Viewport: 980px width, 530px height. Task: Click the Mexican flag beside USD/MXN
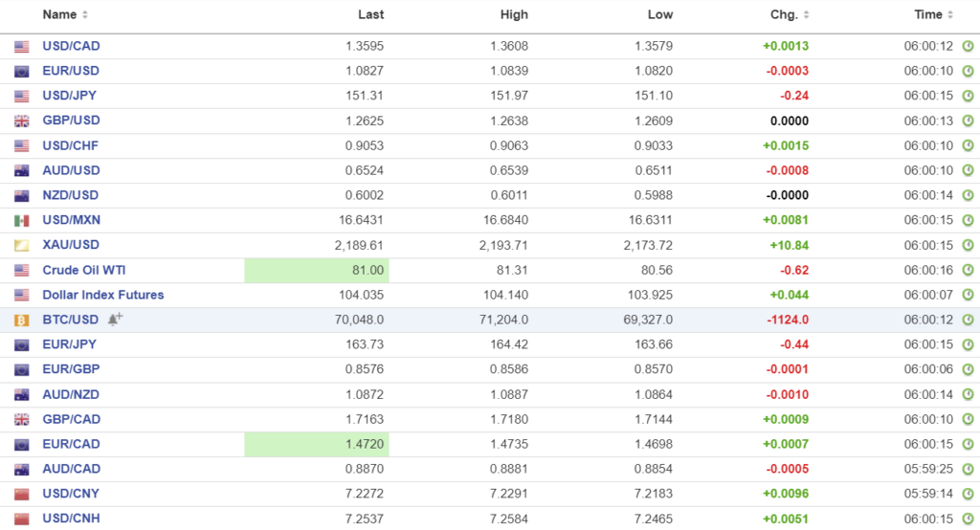22,220
